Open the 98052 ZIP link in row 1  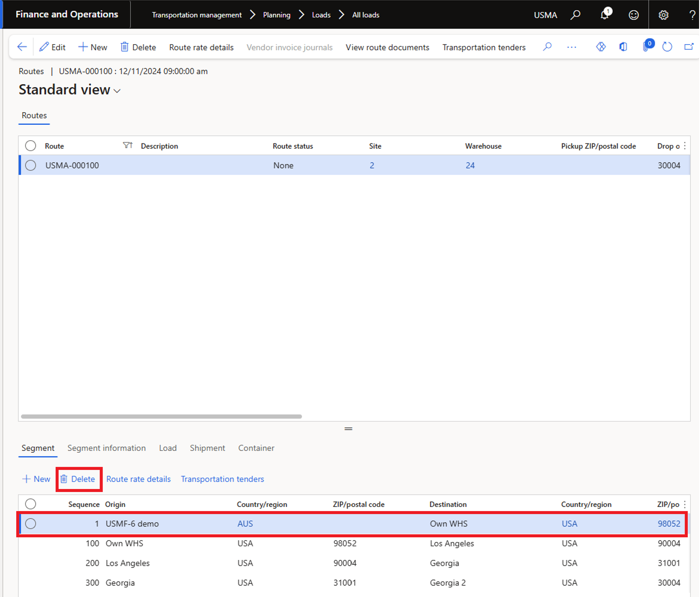pos(669,523)
